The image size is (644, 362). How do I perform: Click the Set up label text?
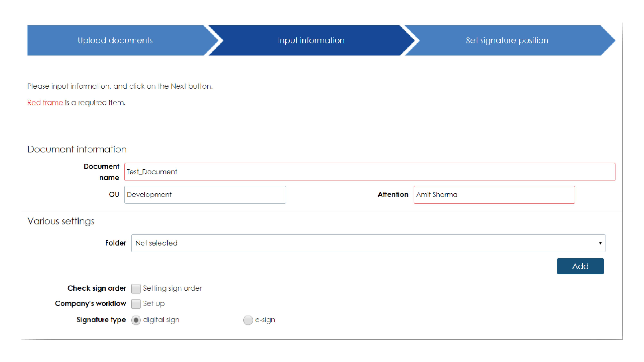click(154, 304)
